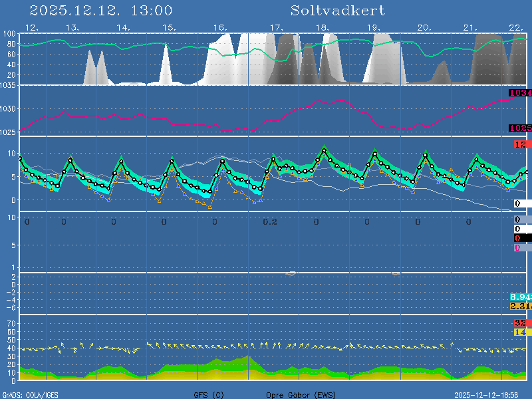
Task: Click the badge with magenta 0
Action: pyautogui.click(x=519, y=247)
